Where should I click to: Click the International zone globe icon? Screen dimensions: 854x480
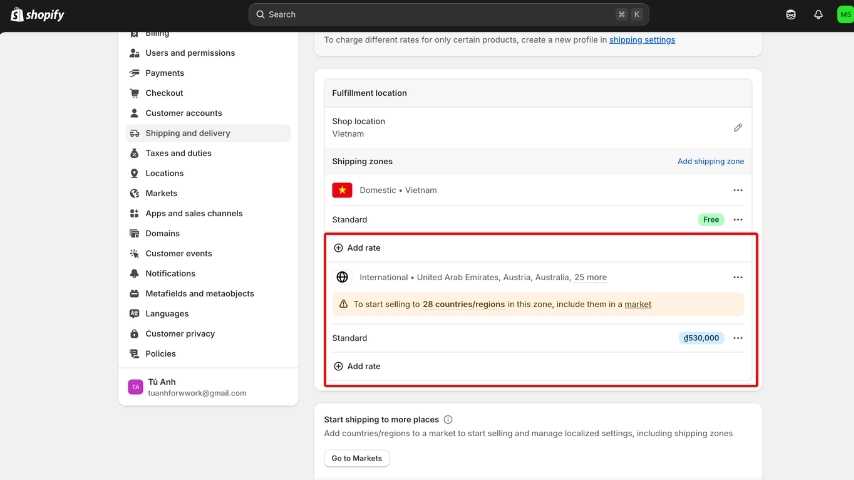pos(342,277)
